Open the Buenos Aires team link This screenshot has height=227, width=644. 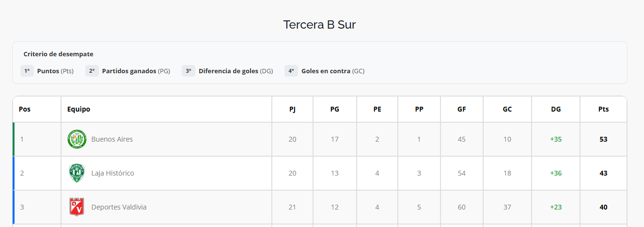(x=112, y=139)
